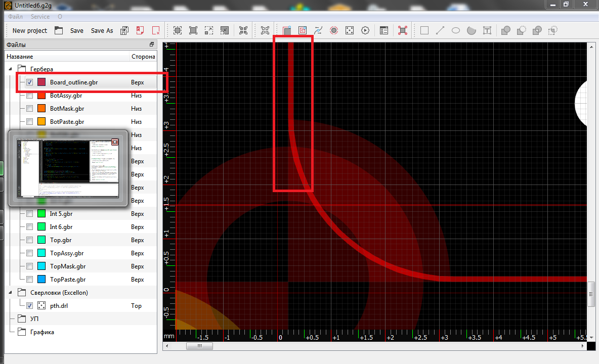
Task: Click the canvas vertical scrollbar thumb
Action: [x=591, y=294]
